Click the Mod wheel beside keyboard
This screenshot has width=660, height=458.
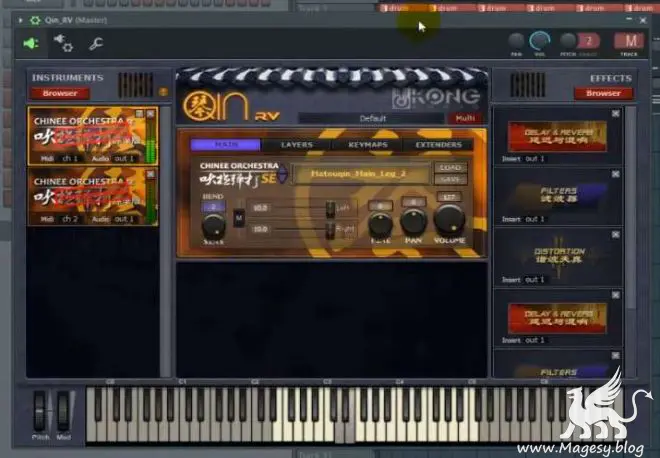tap(64, 411)
